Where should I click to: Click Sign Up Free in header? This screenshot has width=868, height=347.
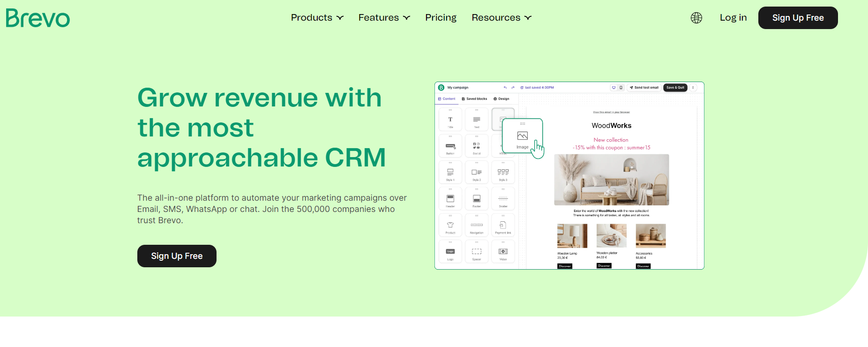[798, 18]
